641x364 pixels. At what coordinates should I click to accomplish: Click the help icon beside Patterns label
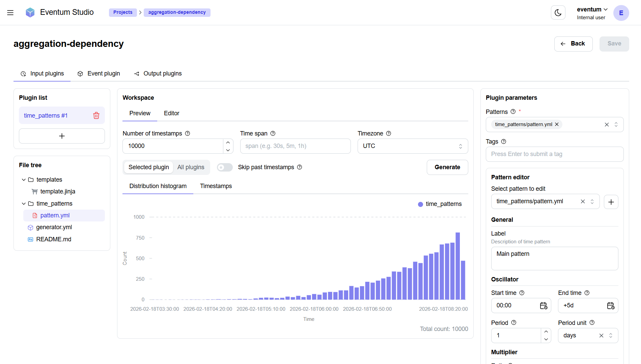coord(513,112)
